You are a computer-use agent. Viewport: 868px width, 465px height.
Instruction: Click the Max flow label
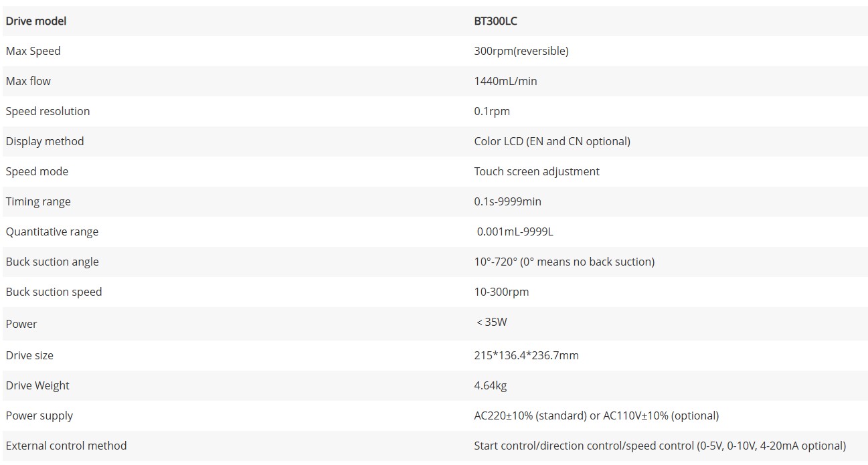(x=28, y=81)
